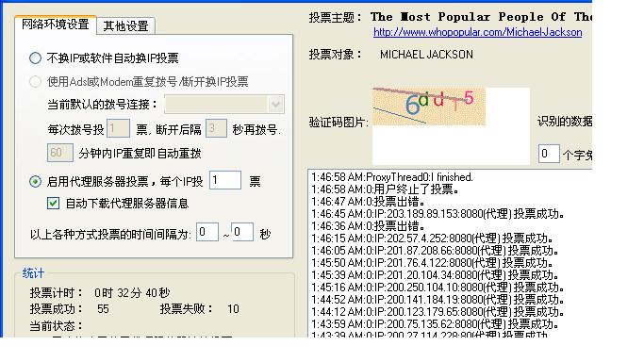Select 使用Adsl或Modem重复拨号 radio option
The width and height of the screenshot is (644, 362).
click(x=35, y=82)
